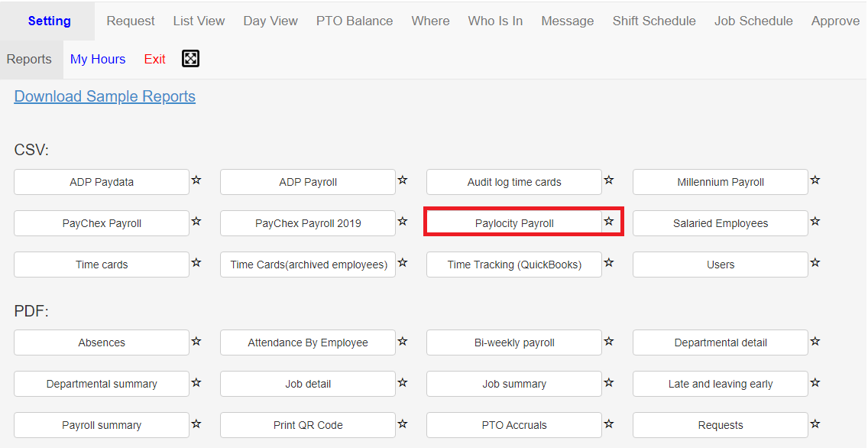The width and height of the screenshot is (868, 448).
Task: Mark Users report as favorite star
Action: point(815,263)
